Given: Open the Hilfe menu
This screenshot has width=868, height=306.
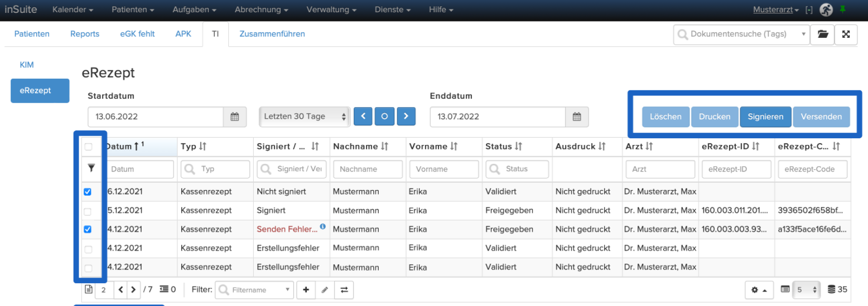Looking at the screenshot, I should 441,10.
